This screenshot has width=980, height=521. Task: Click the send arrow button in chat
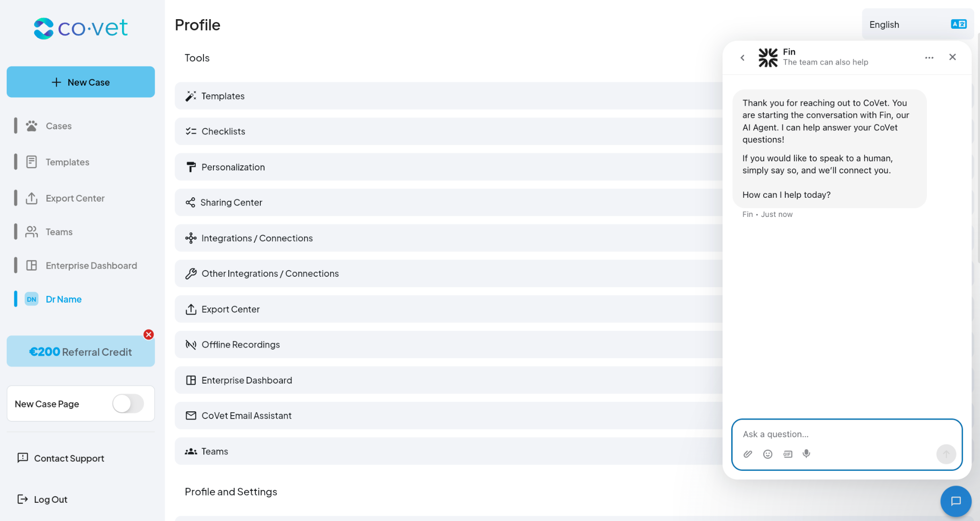coord(946,454)
